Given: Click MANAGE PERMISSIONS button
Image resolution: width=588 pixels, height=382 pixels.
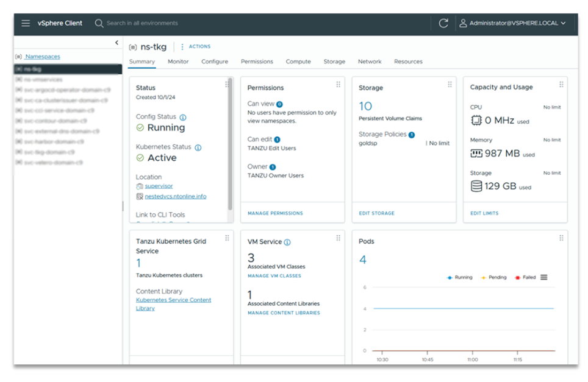Looking at the screenshot, I should (275, 213).
